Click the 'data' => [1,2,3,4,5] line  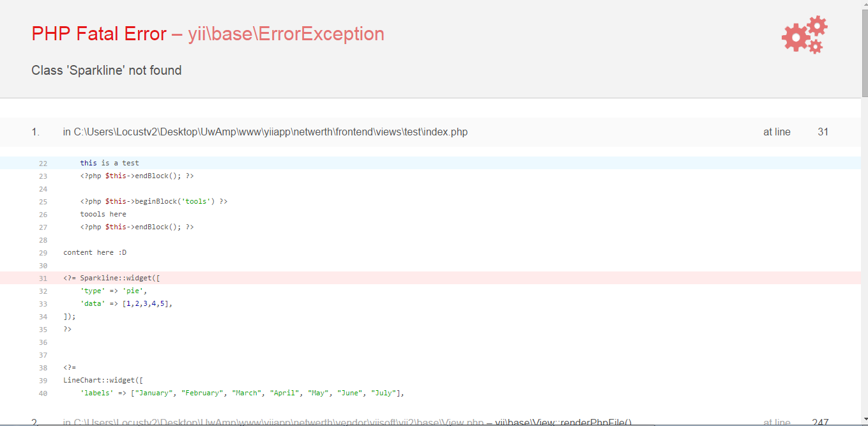[126, 303]
